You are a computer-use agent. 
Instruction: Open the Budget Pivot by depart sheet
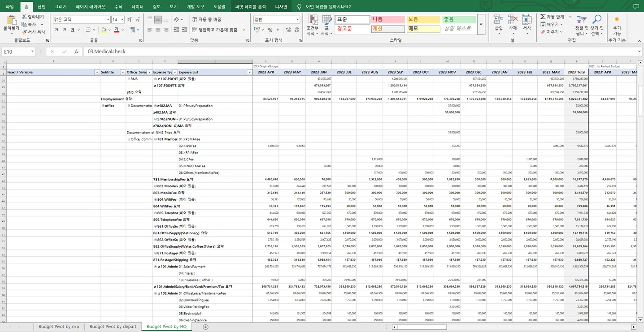tap(113, 327)
